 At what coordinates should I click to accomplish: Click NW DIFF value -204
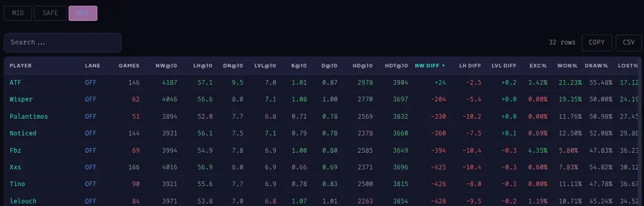click(438, 99)
